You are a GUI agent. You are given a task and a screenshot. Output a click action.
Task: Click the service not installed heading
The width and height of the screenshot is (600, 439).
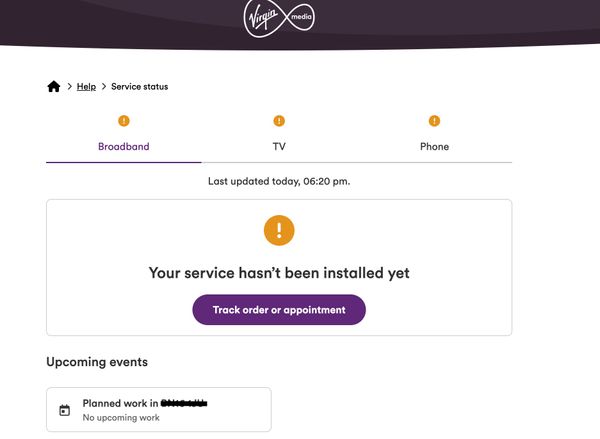pyautogui.click(x=279, y=273)
